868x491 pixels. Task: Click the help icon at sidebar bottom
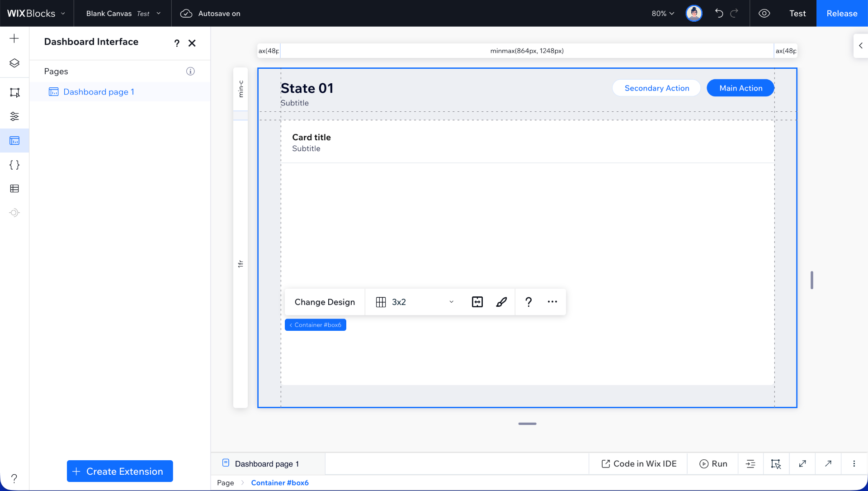tap(14, 478)
